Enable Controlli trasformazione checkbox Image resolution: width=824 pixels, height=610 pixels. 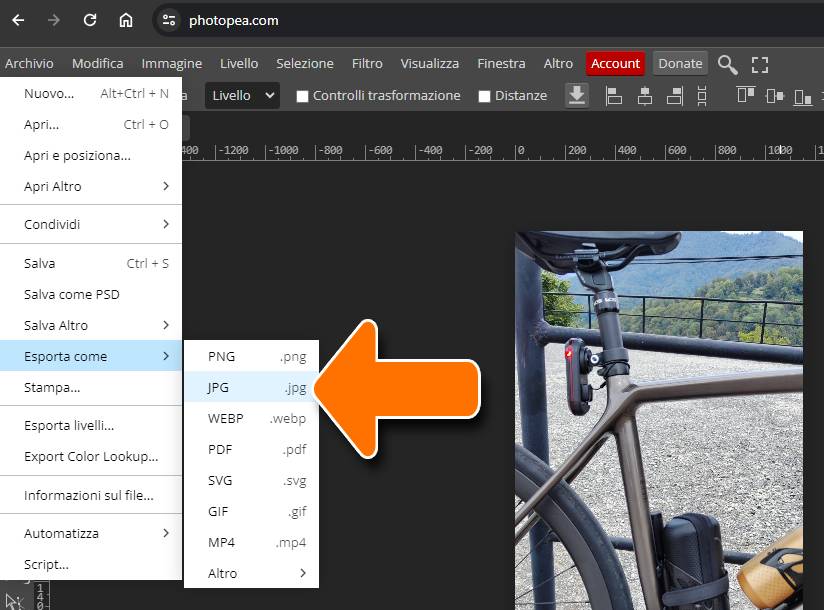302,96
